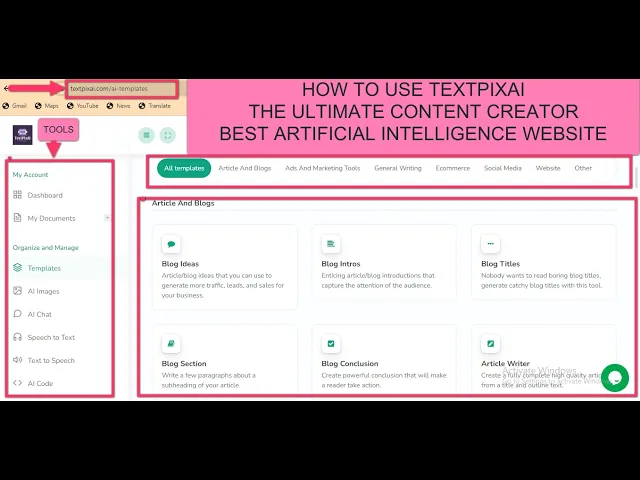Click the AI Chat bubble icon

[18, 314]
